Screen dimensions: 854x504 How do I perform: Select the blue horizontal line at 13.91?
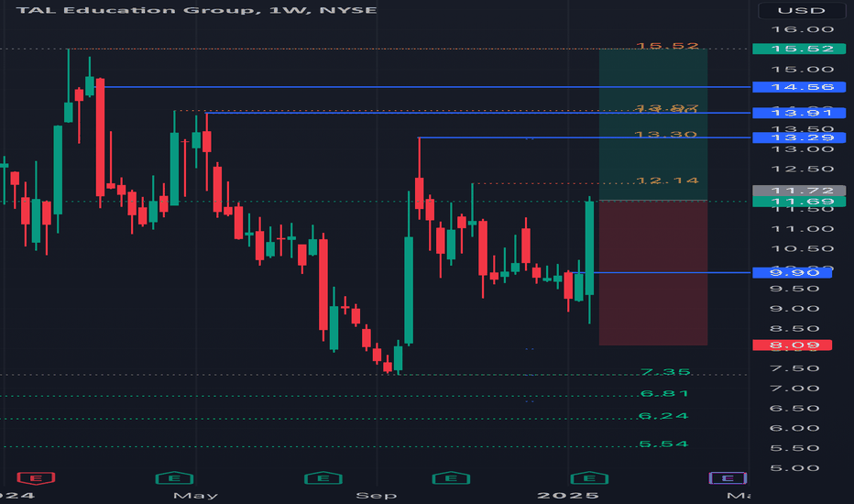pos(479,113)
